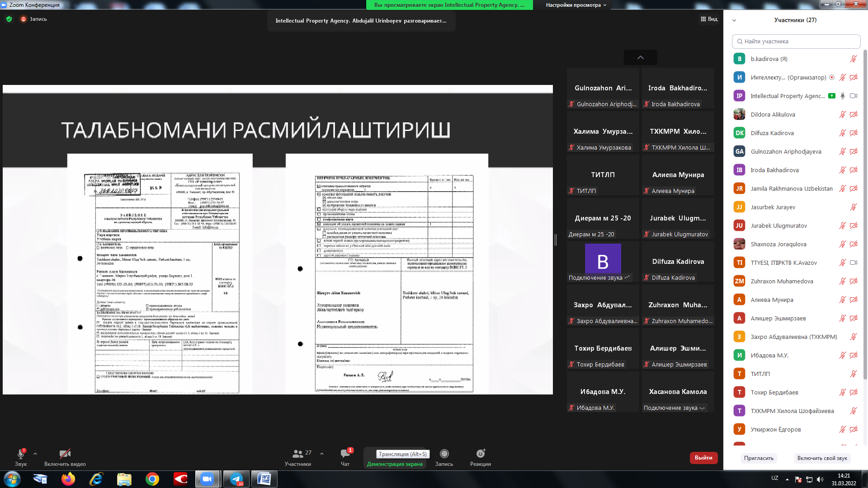Open the Reactions icon
Viewport: 868px width, 488px height.
pyautogui.click(x=480, y=454)
